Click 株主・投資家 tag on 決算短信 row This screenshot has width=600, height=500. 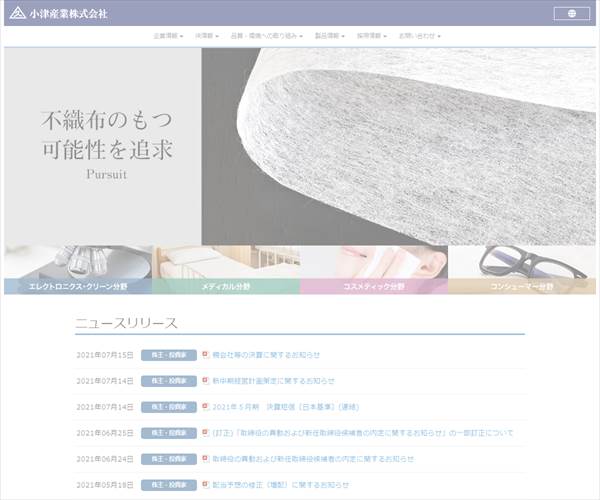coord(169,407)
